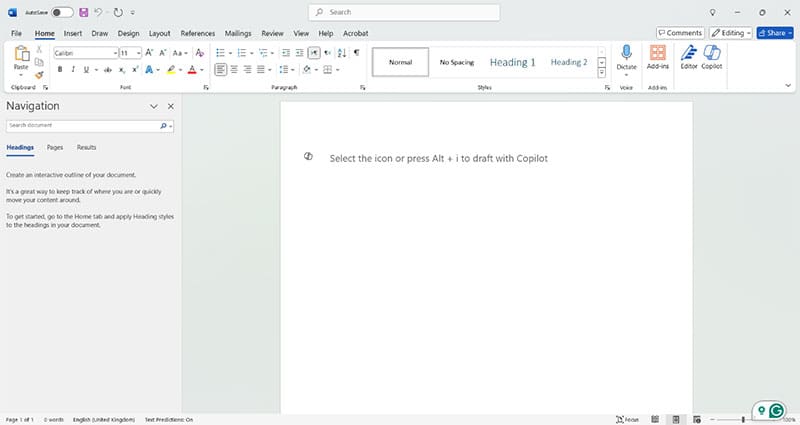Click the Copy icon in Clipboard group
The height and width of the screenshot is (425, 800).
(x=39, y=62)
